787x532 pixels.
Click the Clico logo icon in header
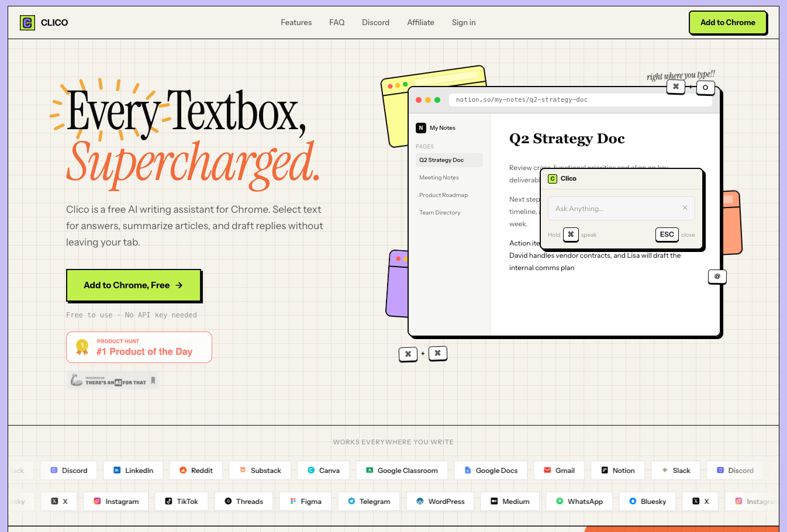point(27,23)
